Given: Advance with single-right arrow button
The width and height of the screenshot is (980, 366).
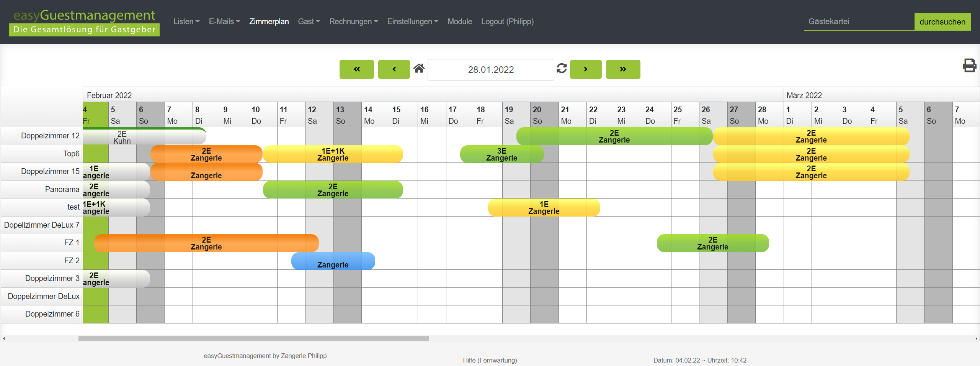Looking at the screenshot, I should (585, 69).
